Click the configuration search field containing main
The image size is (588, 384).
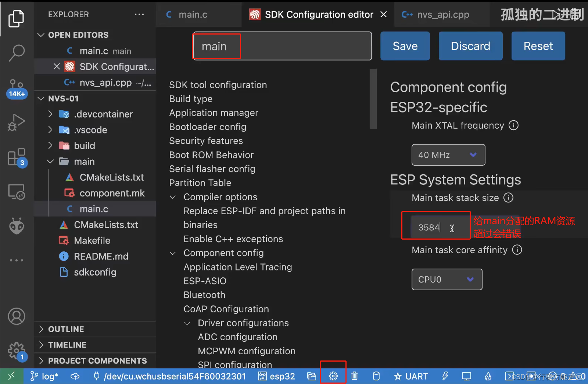[x=282, y=46]
